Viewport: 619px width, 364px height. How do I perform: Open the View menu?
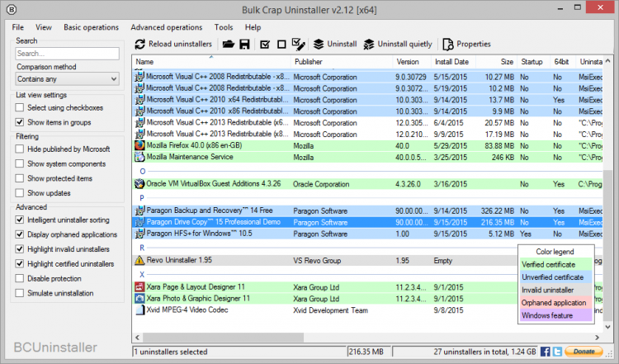(x=44, y=27)
